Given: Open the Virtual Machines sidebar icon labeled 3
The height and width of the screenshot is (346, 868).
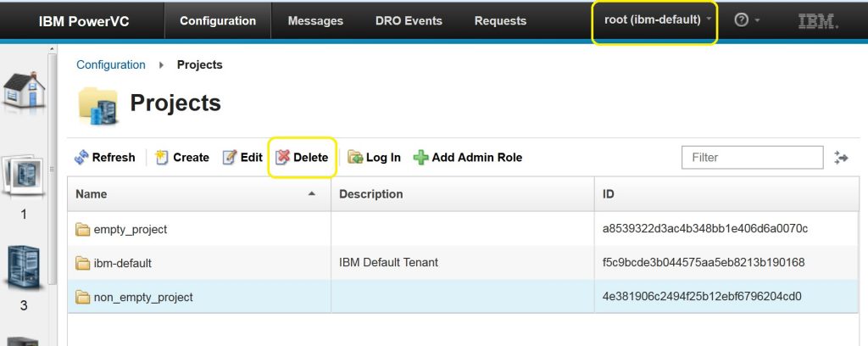Looking at the screenshot, I should pos(23,267).
